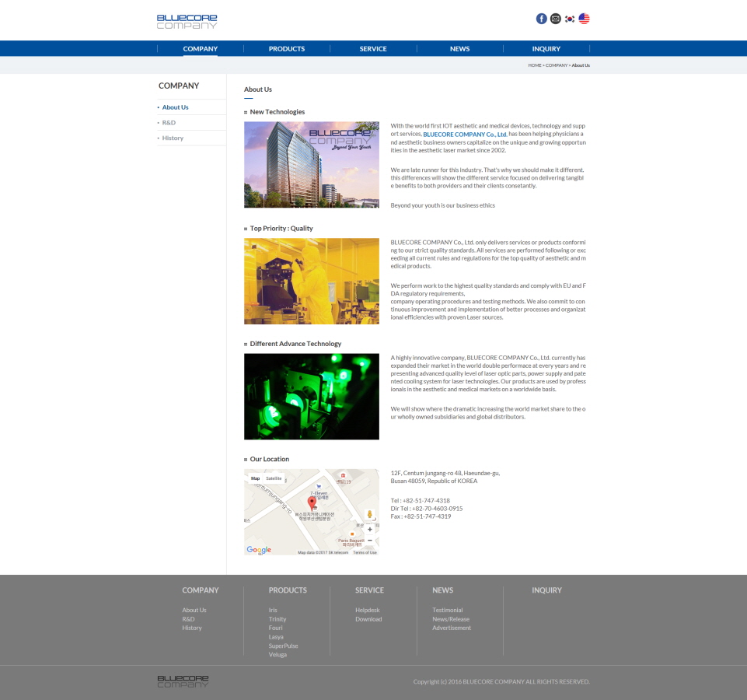The width and height of the screenshot is (747, 700).
Task: Open Fouri product footer link
Action: point(275,628)
